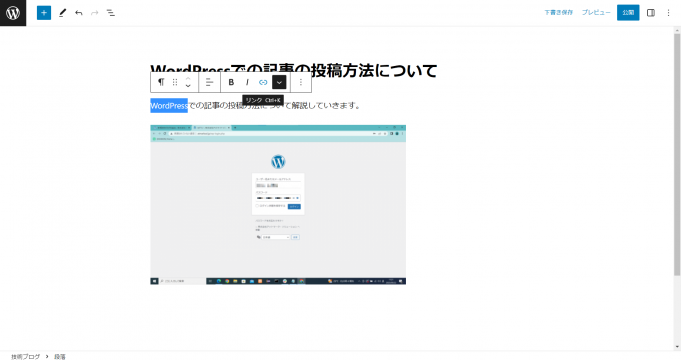Toggle bold formatting on selected text
Screen dimensions: 681x360
(x=231, y=82)
